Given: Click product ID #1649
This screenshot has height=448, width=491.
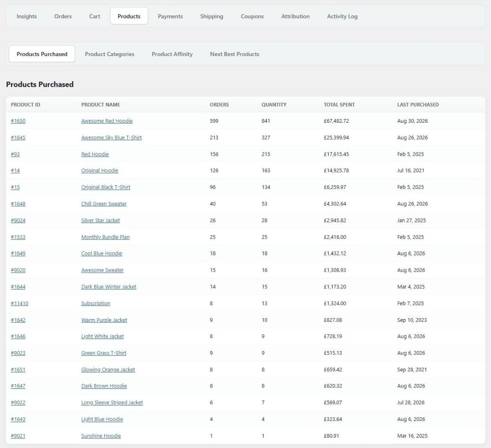Looking at the screenshot, I should [x=18, y=253].
